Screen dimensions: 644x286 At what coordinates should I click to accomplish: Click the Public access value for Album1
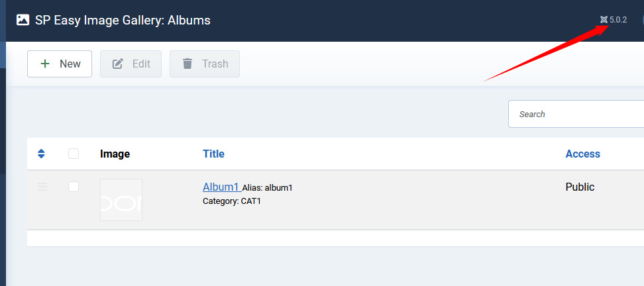coord(580,187)
